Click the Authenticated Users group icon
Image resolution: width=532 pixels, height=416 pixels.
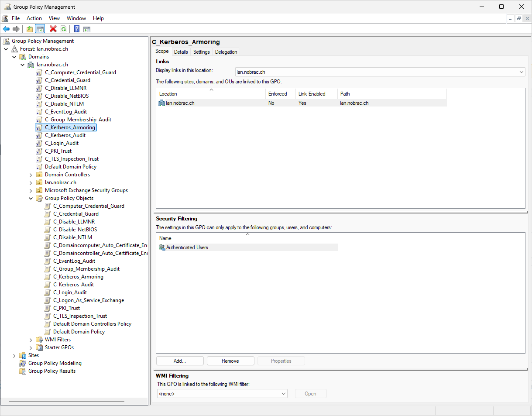[x=162, y=248]
